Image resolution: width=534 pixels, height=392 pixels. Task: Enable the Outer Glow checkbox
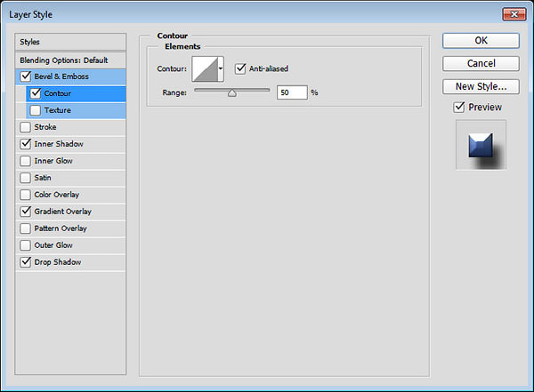pos(26,245)
